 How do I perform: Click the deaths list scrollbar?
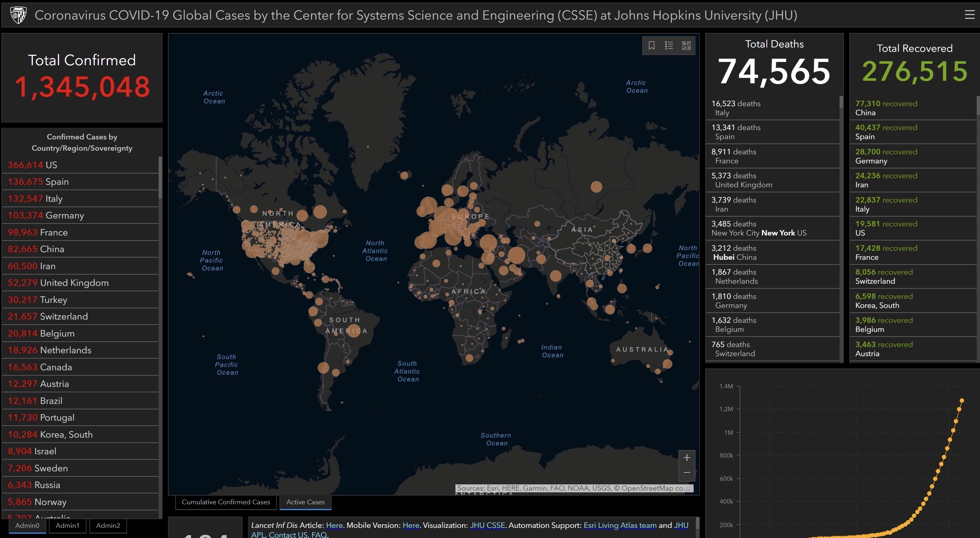pyautogui.click(x=841, y=102)
